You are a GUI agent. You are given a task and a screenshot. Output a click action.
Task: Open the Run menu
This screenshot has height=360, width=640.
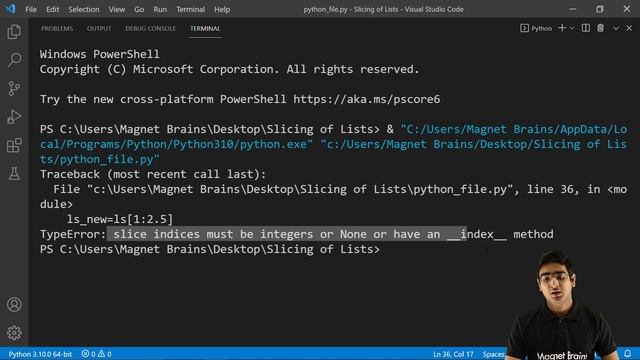(x=160, y=9)
